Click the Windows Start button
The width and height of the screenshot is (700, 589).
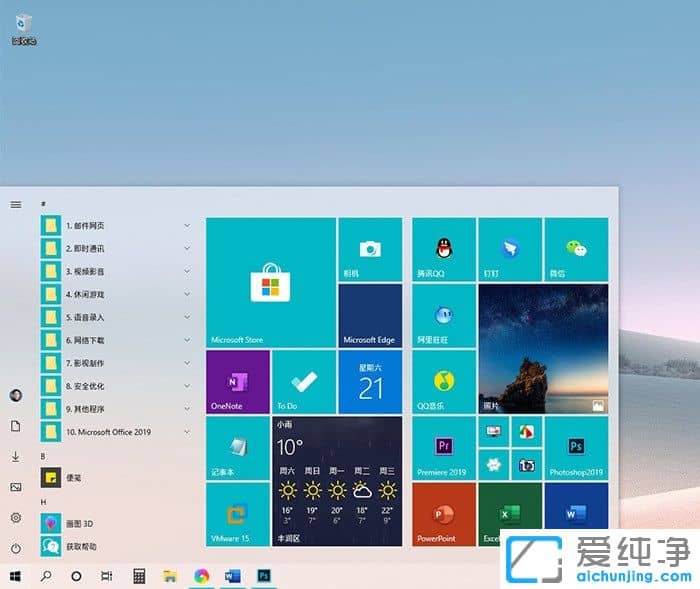point(15,576)
